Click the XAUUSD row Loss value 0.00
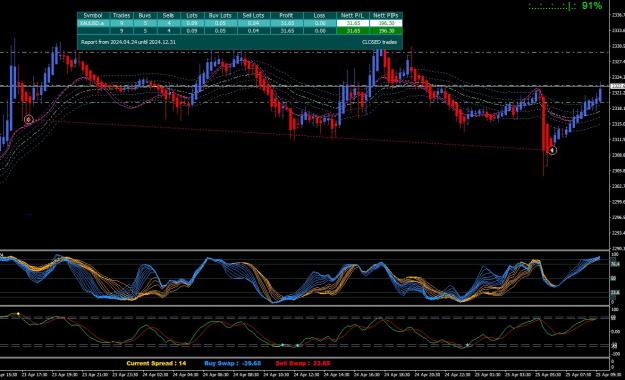Image resolution: width=625 pixels, height=380 pixels. point(319,23)
